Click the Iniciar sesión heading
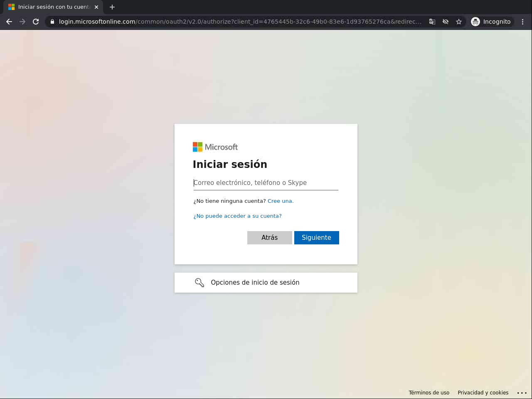 (x=230, y=164)
